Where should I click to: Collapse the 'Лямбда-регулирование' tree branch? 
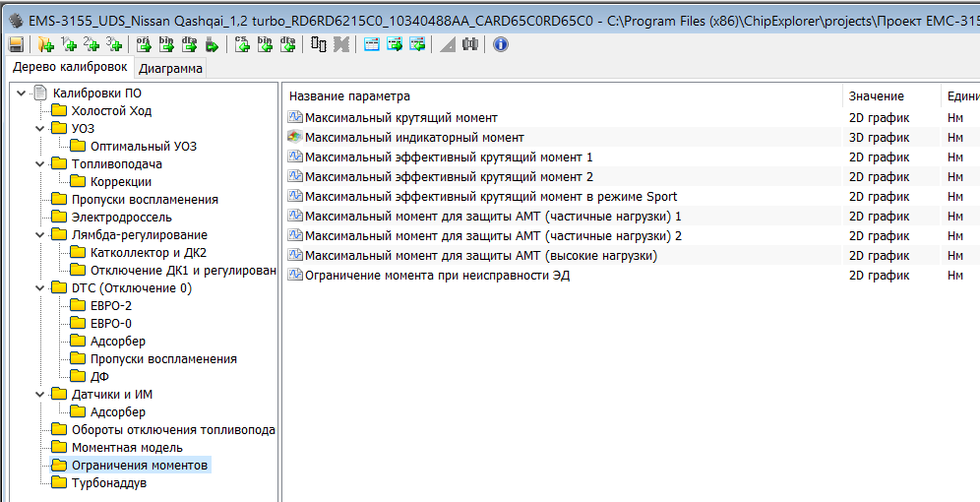(40, 235)
